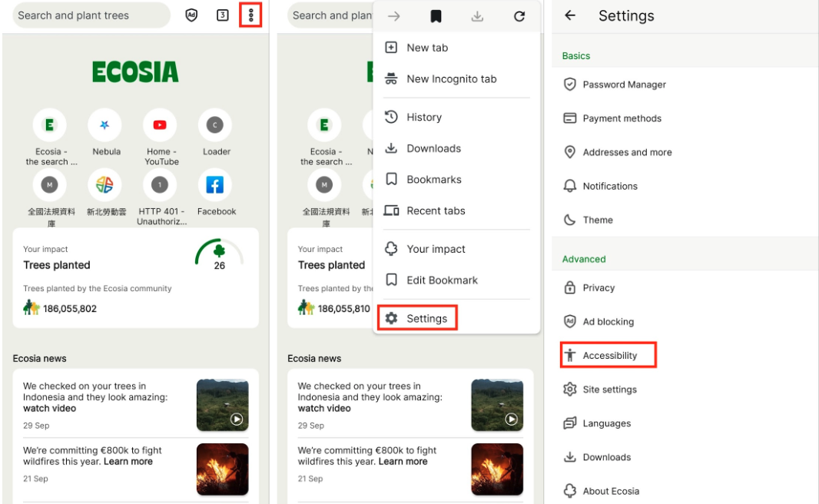Go back using the Settings back arrow

coord(570,15)
